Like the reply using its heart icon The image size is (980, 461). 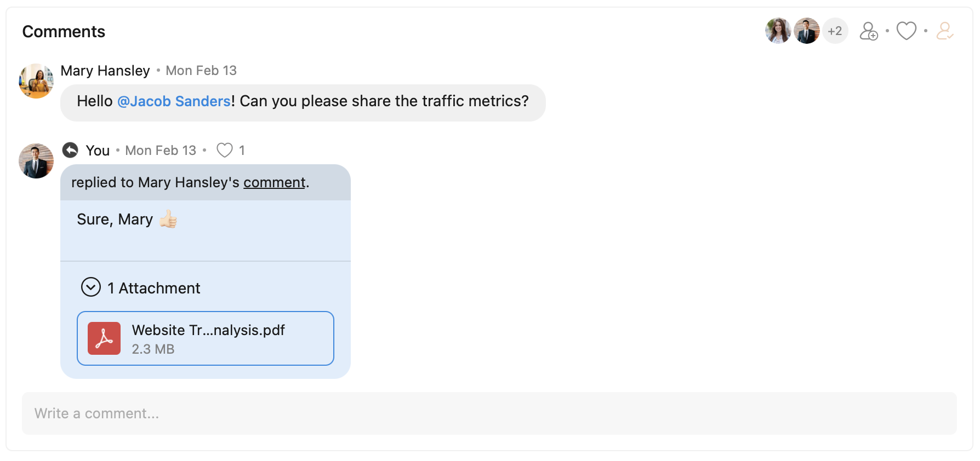tap(225, 150)
